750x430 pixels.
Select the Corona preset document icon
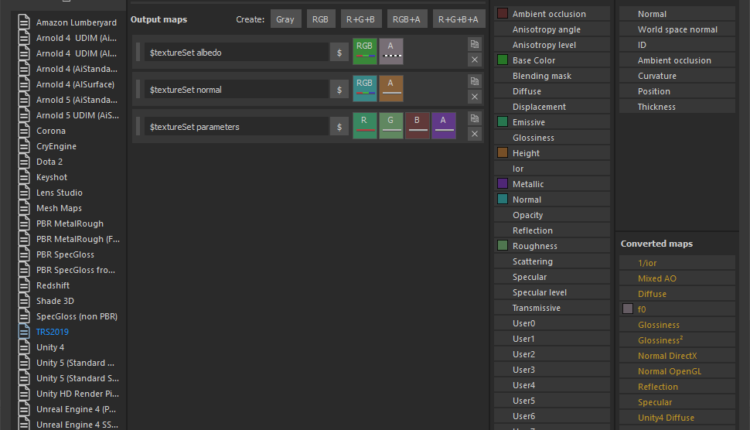point(24,131)
